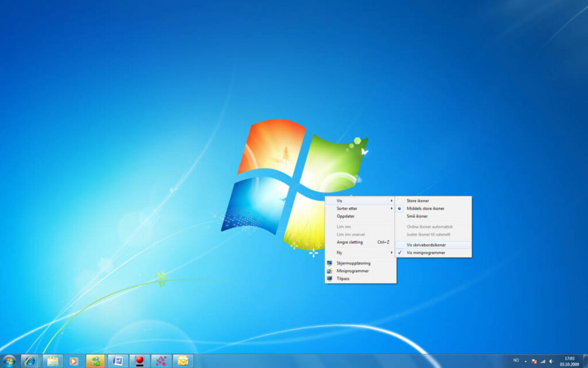Image resolution: width=588 pixels, height=368 pixels.
Task: Open the clock showing 17:03
Action: coord(569,362)
